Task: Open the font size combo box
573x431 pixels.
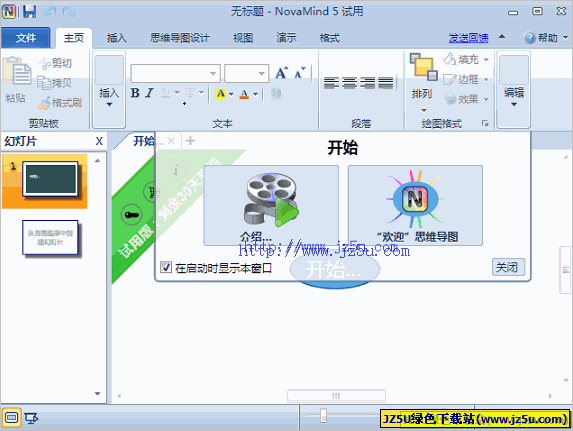Action: (x=247, y=73)
